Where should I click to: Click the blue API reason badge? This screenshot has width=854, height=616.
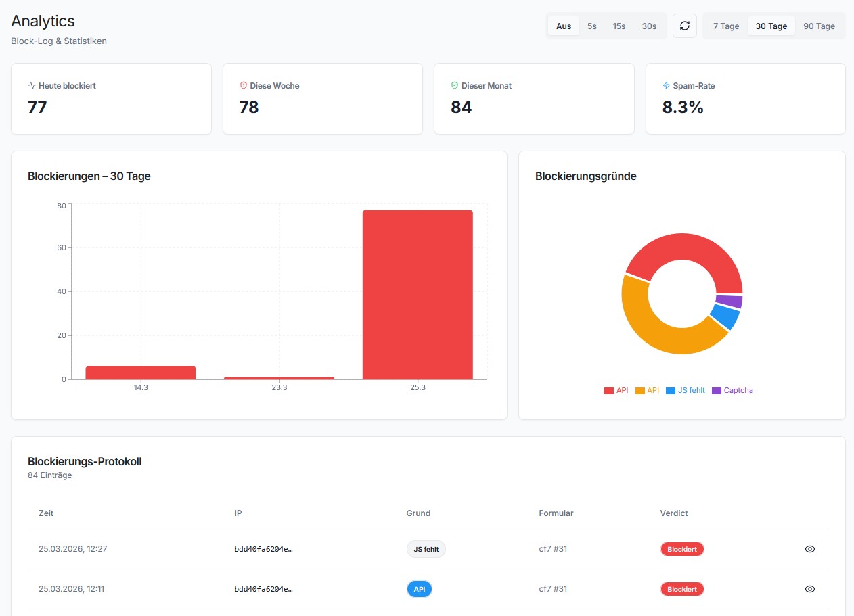tap(419, 589)
